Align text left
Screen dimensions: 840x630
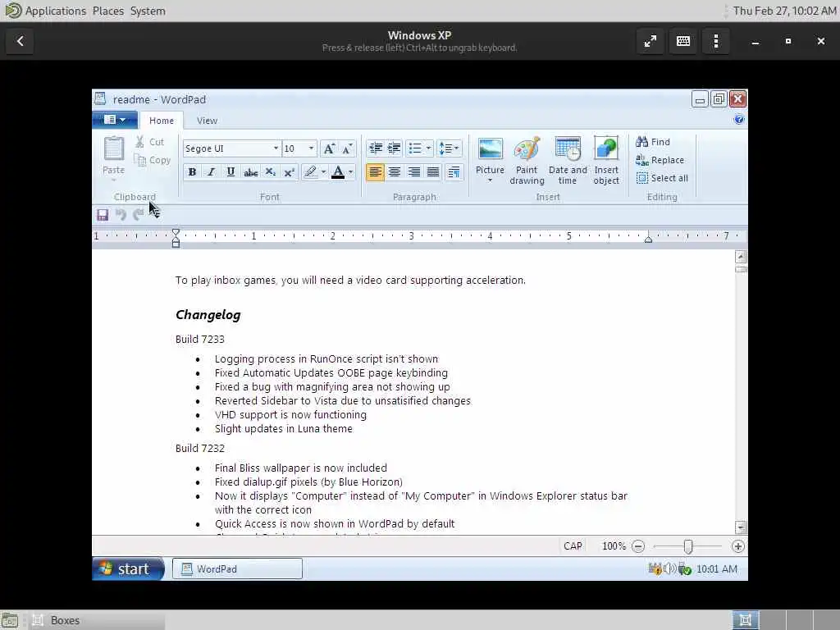pyautogui.click(x=375, y=172)
